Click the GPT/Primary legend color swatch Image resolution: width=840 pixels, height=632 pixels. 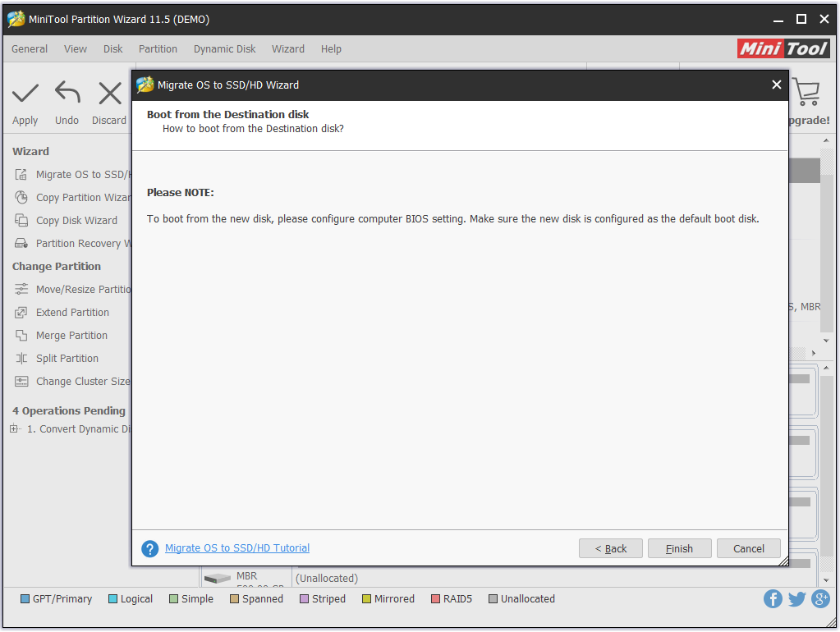tap(25, 599)
